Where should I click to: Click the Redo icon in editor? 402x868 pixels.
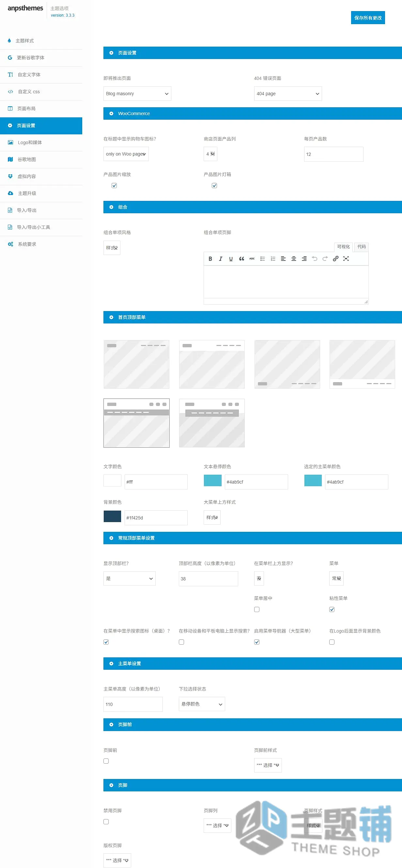[325, 259]
